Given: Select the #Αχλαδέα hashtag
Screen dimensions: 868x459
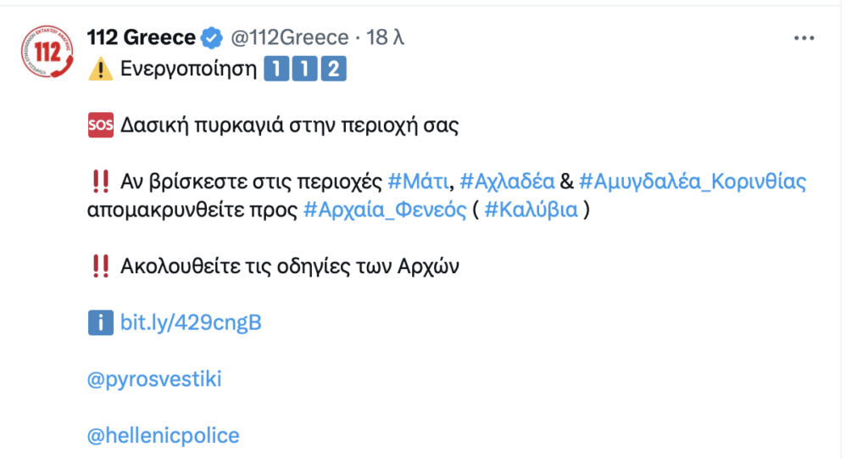Looking at the screenshot, I should click(507, 182).
